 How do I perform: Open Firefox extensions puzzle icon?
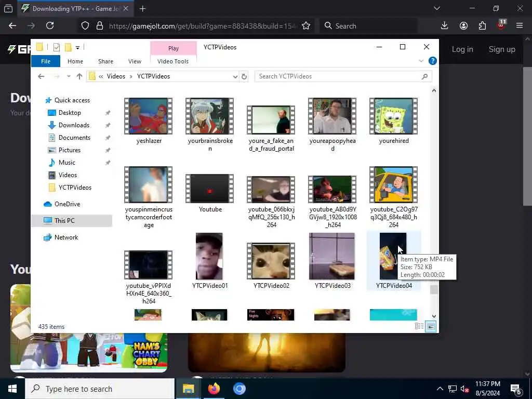point(482,26)
